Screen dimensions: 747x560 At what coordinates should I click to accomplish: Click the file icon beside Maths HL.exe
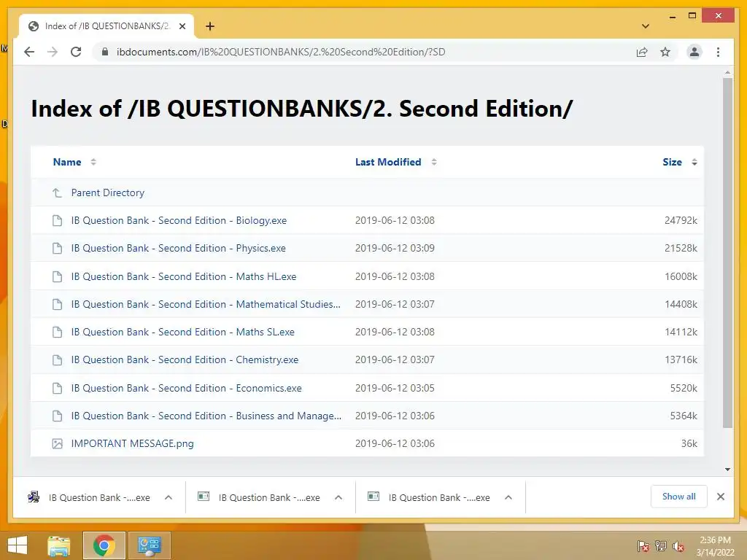[57, 276]
